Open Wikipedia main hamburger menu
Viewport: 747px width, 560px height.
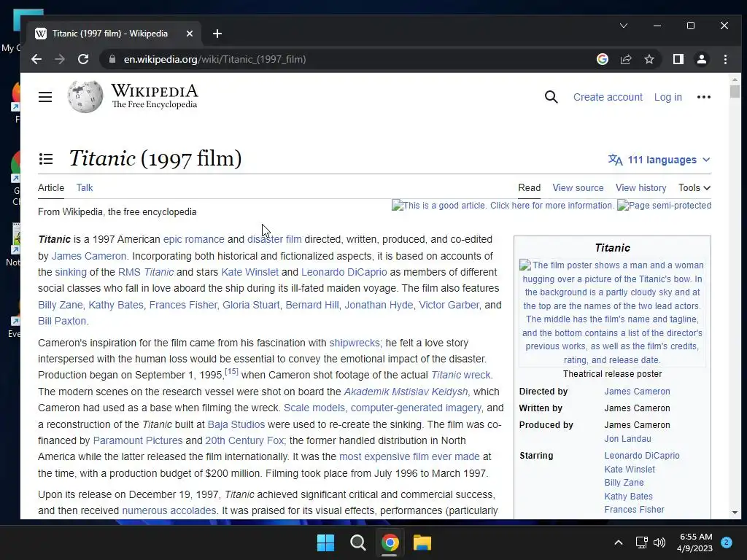45,97
